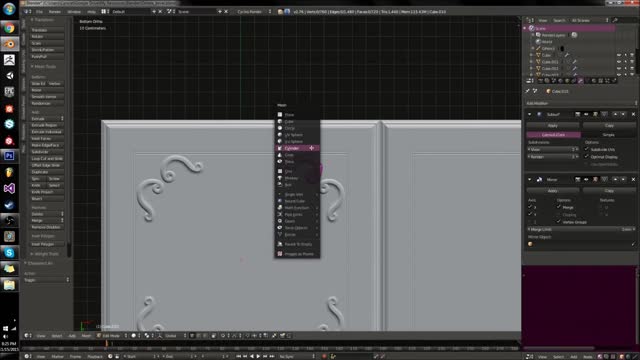Collapse the Mesh Tools panel header
The height and width of the screenshot is (360, 640).
pyautogui.click(x=44, y=67)
